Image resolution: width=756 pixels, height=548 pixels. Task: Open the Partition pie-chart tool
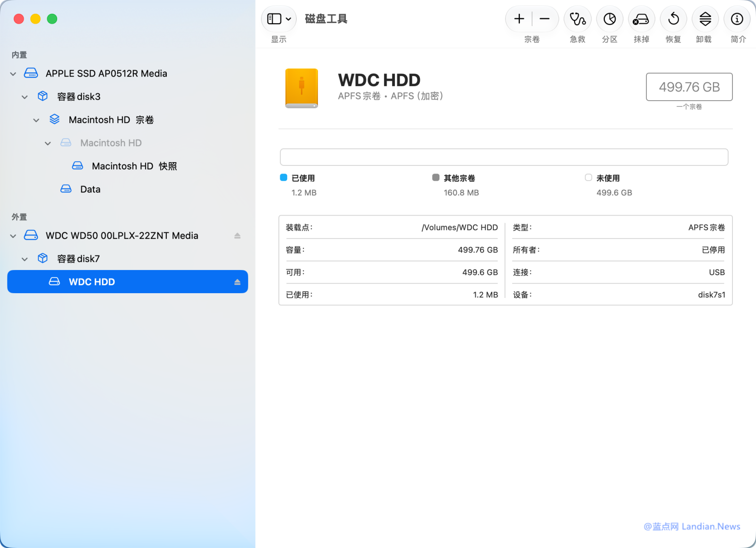pos(610,19)
